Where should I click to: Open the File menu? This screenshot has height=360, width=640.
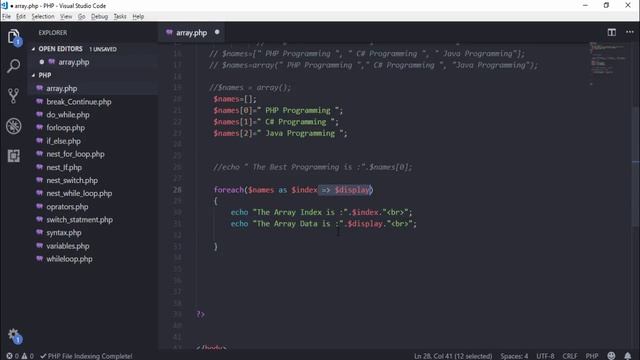pyautogui.click(x=7, y=16)
